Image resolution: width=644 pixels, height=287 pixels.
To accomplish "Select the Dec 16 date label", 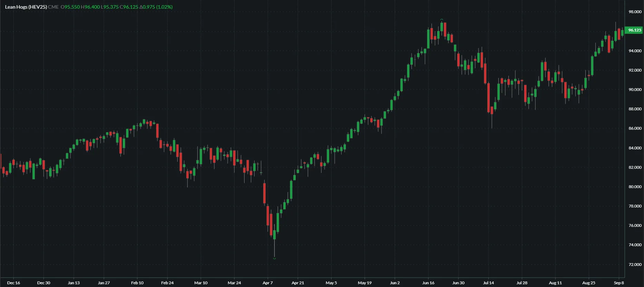I will coord(13,283).
